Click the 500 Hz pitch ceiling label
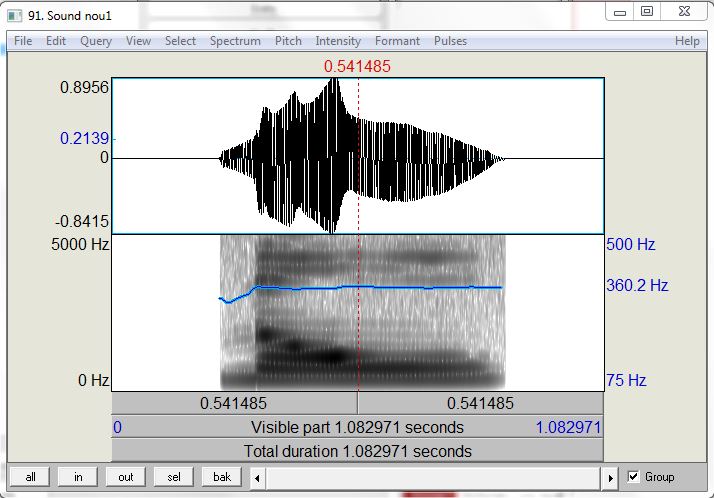 click(631, 244)
